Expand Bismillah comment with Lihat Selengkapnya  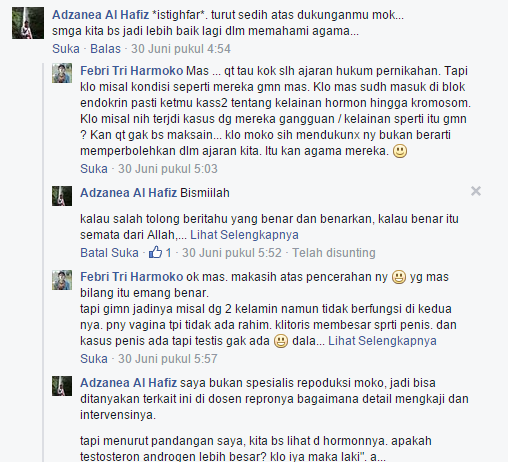(x=244, y=235)
